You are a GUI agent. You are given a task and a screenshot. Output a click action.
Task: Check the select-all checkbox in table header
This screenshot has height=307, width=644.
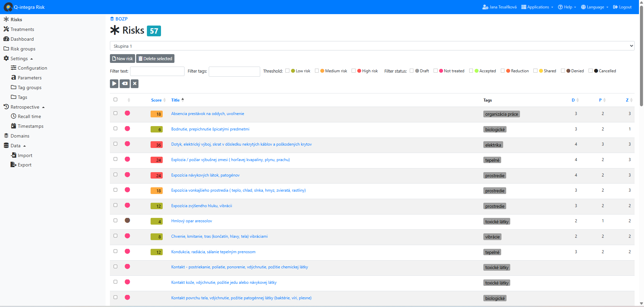click(x=115, y=100)
